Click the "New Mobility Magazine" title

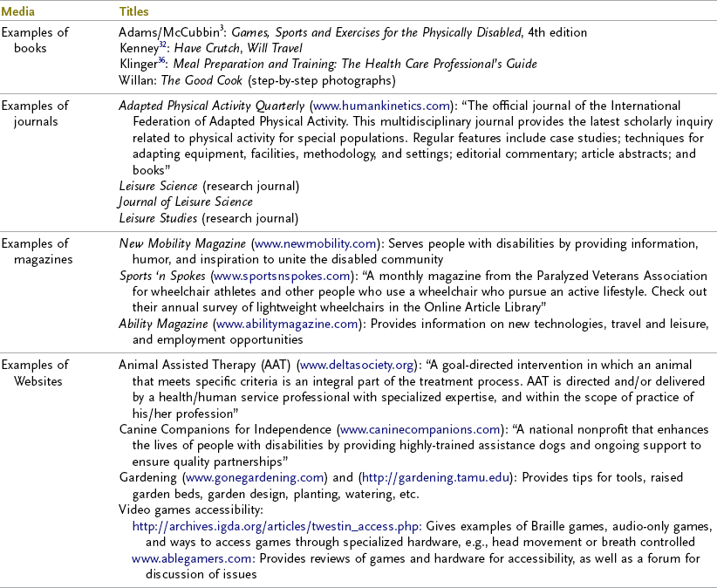tap(182, 243)
